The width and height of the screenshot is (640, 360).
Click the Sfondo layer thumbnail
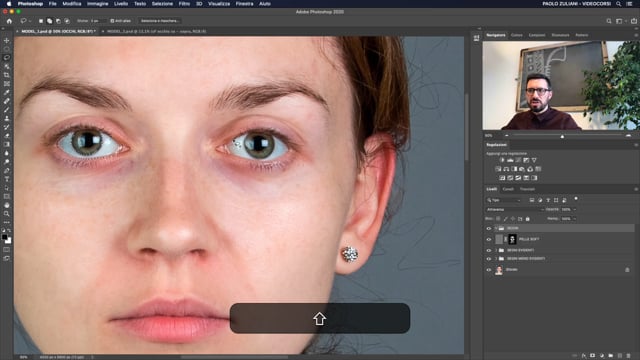pos(499,270)
